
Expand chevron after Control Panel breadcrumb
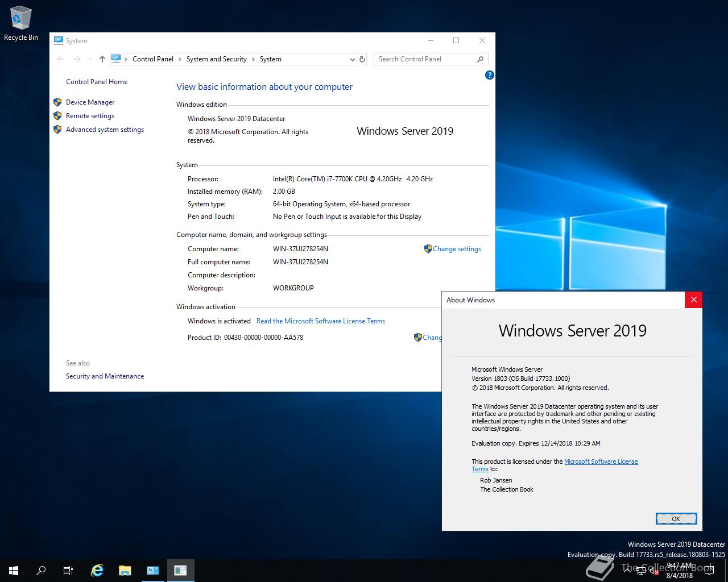pos(180,59)
